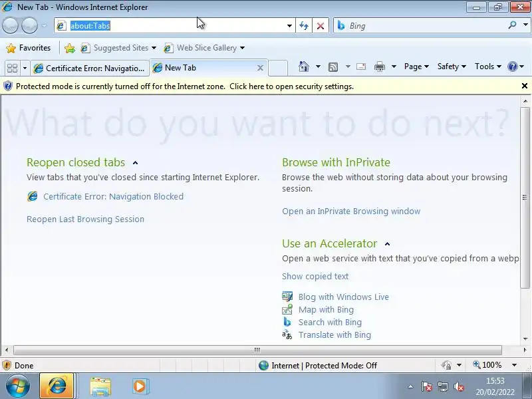Click the blue Help question mark icon
The height and width of the screenshot is (399, 532).
512,66
